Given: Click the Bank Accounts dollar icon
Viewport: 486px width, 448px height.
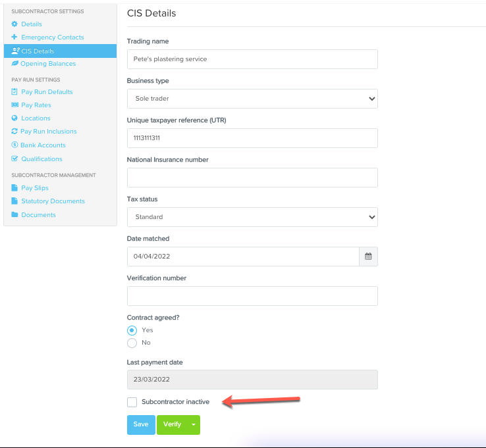Looking at the screenshot, I should [x=14, y=145].
